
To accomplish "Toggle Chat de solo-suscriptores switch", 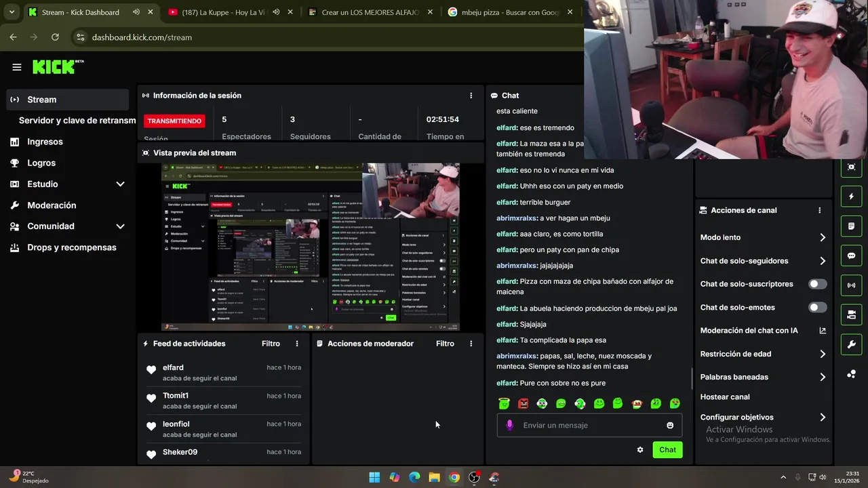I will [818, 284].
